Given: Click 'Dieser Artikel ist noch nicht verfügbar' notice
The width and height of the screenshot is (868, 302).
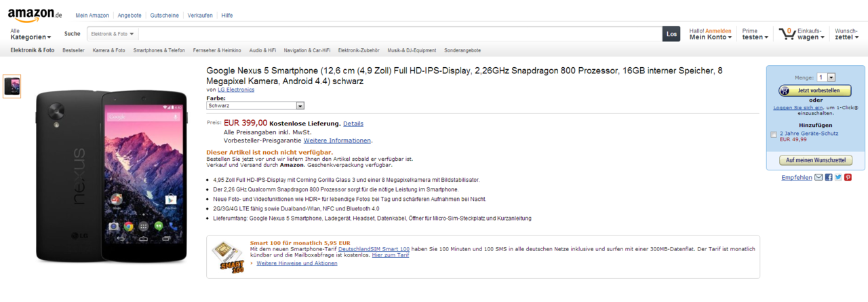Looking at the screenshot, I should [269, 152].
